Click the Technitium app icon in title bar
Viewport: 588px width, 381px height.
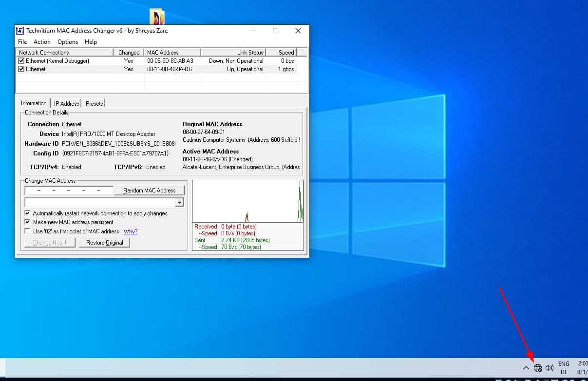(x=20, y=31)
